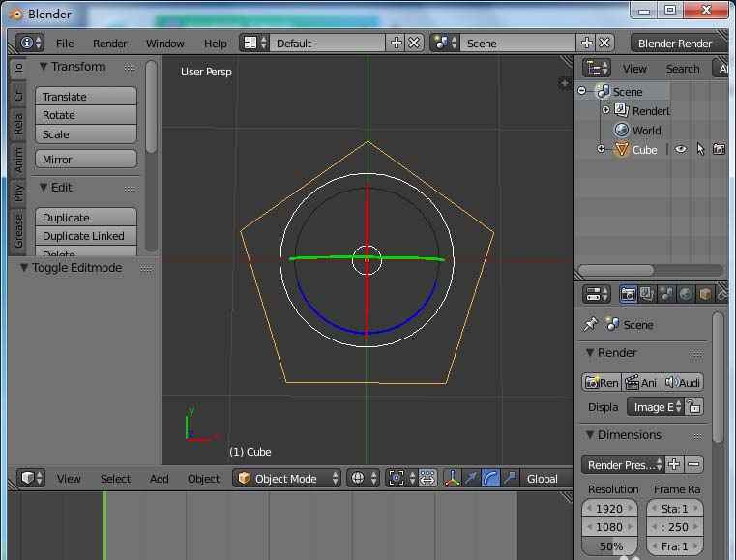This screenshot has height=560, width=736.
Task: Click the Animation render clapperboard button
Action: coord(640,382)
